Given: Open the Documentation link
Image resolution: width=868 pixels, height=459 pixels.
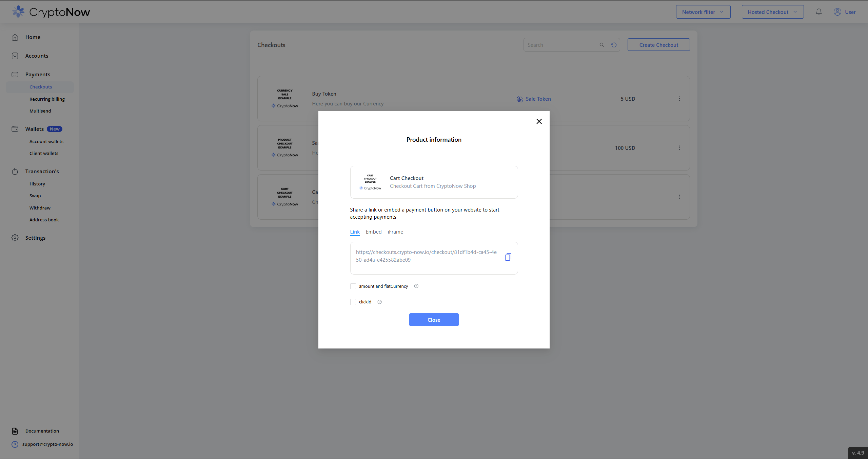Looking at the screenshot, I should pyautogui.click(x=42, y=431).
